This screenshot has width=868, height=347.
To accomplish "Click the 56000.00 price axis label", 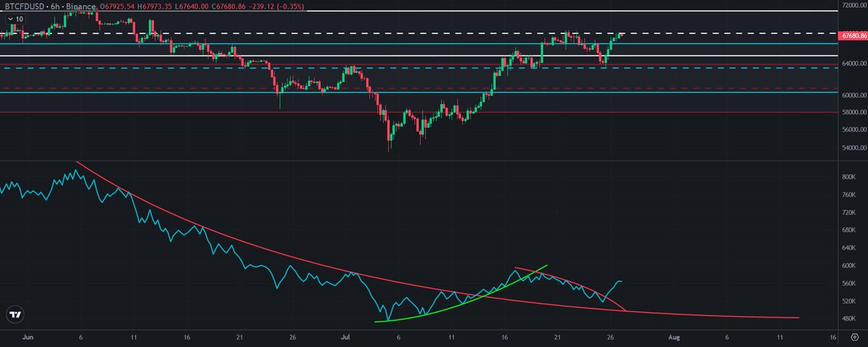I will (x=854, y=130).
